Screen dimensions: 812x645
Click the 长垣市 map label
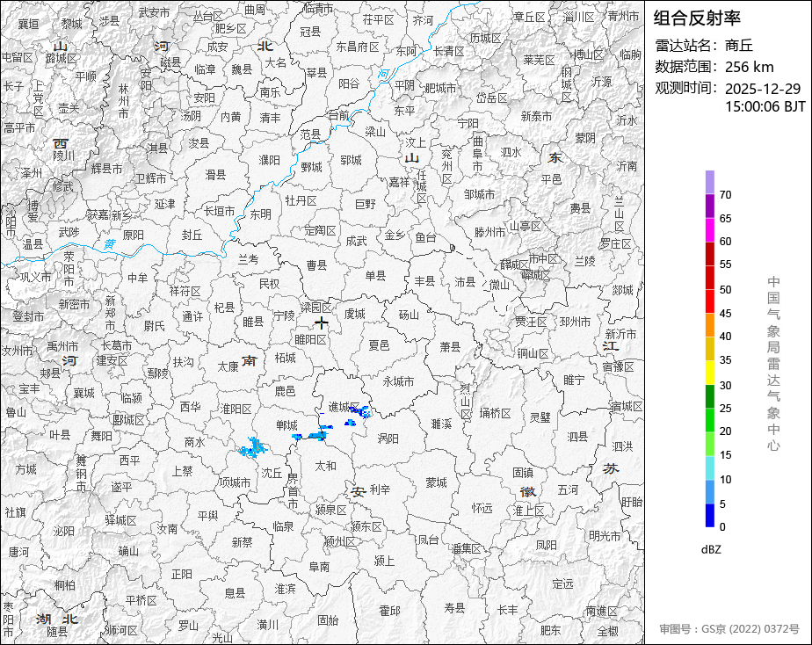[219, 211]
